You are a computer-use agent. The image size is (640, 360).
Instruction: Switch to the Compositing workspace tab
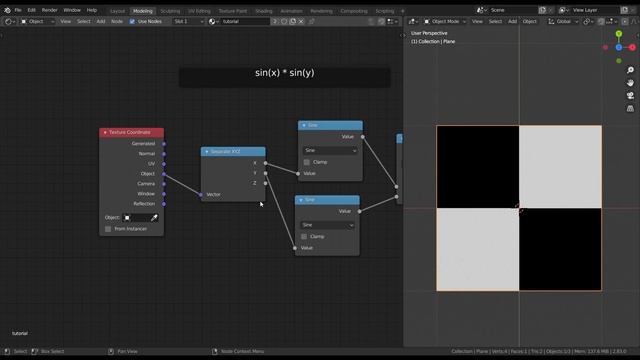pos(354,11)
